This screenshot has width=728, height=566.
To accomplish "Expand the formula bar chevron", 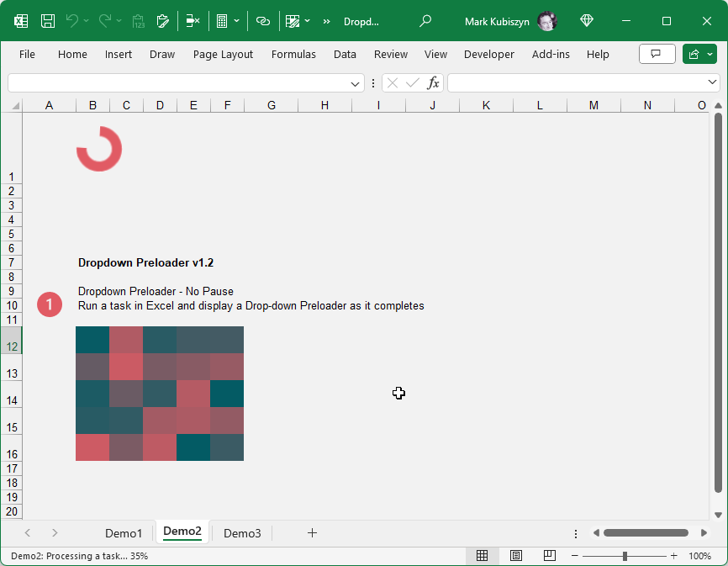I will click(x=713, y=82).
